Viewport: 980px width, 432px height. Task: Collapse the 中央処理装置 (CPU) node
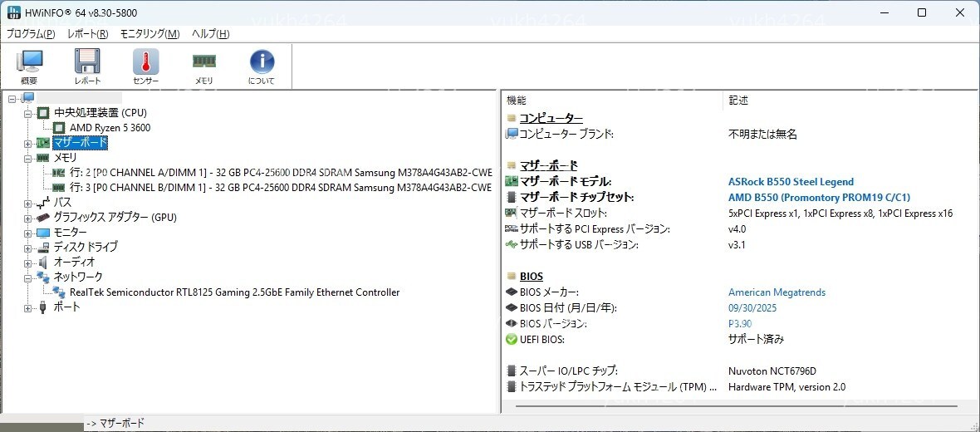[x=27, y=113]
